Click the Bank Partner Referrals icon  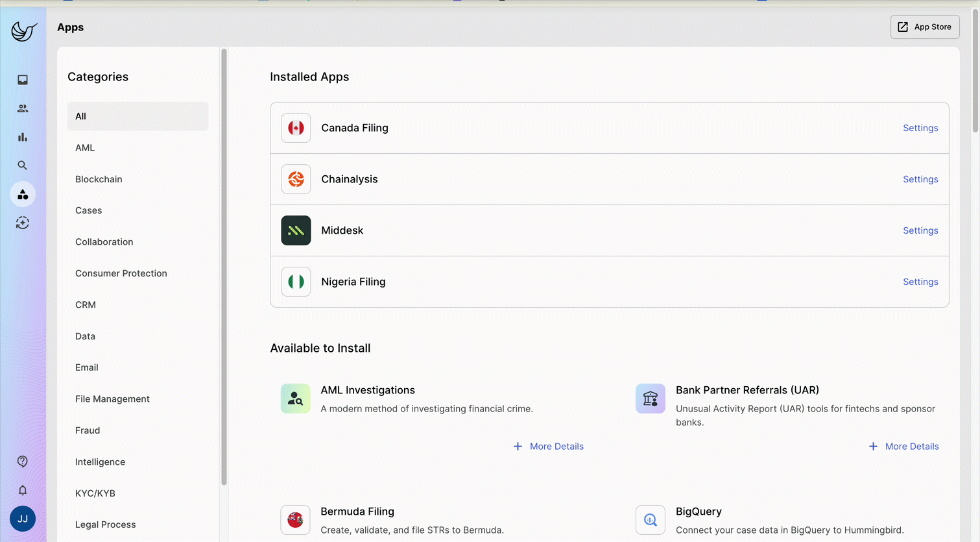tap(651, 399)
